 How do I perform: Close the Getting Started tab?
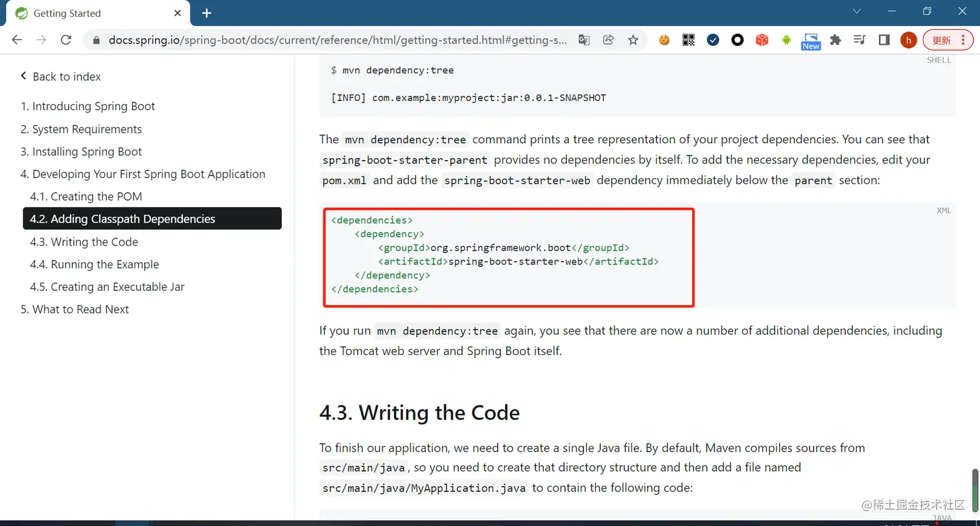[x=178, y=13]
